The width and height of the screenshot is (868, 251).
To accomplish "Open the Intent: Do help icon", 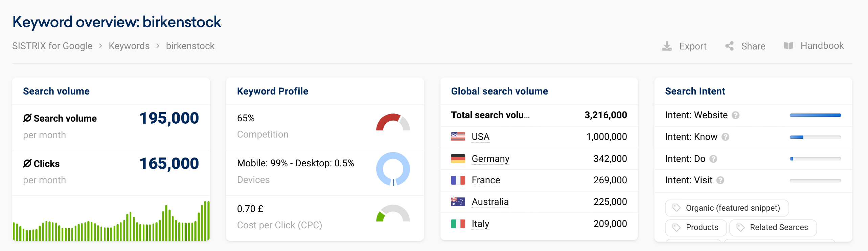I will pyautogui.click(x=713, y=159).
